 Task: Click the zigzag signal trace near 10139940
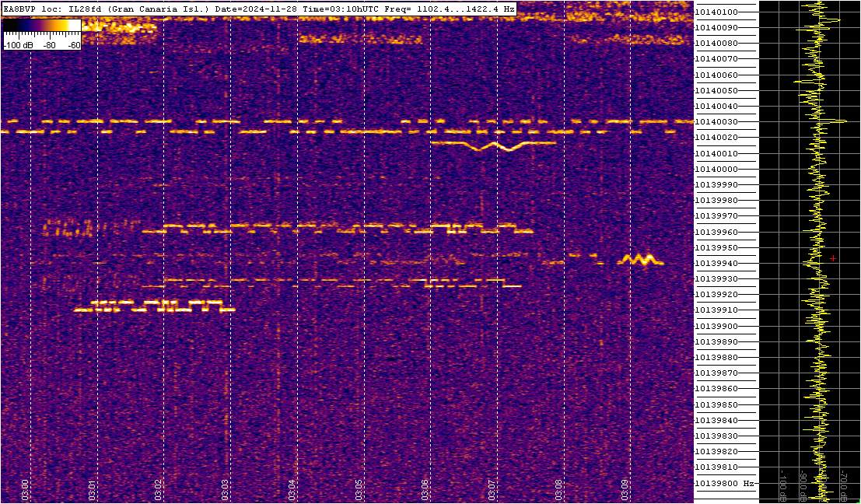click(x=640, y=260)
